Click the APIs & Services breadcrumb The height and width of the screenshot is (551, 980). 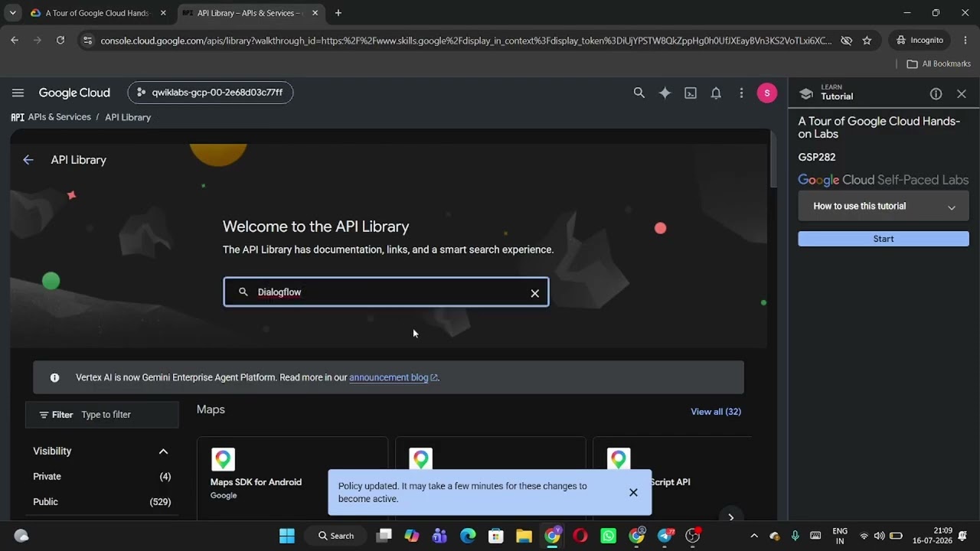59,117
